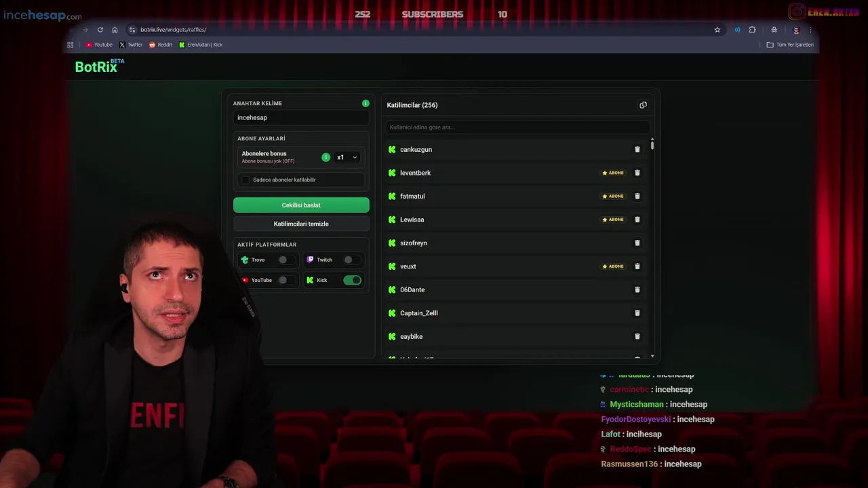Select participant name Captain_Zelll

pos(419,313)
